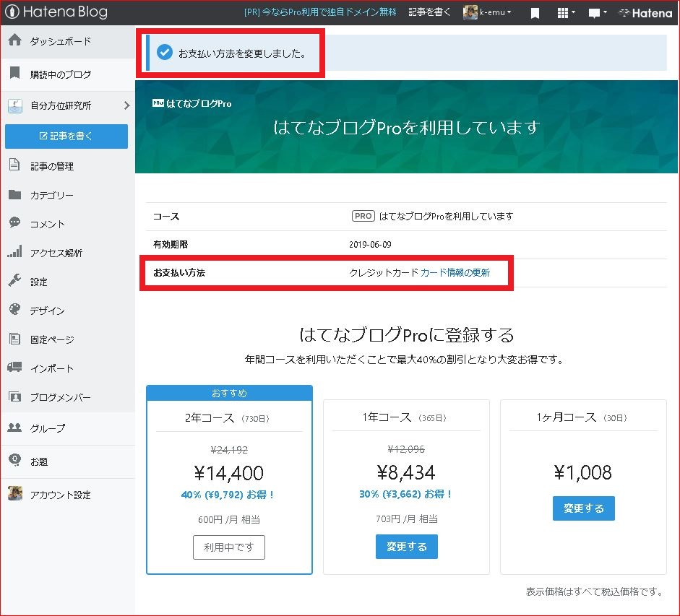680x616 pixels.
Task: Click the Hatena Blog logo
Action: coord(56,12)
